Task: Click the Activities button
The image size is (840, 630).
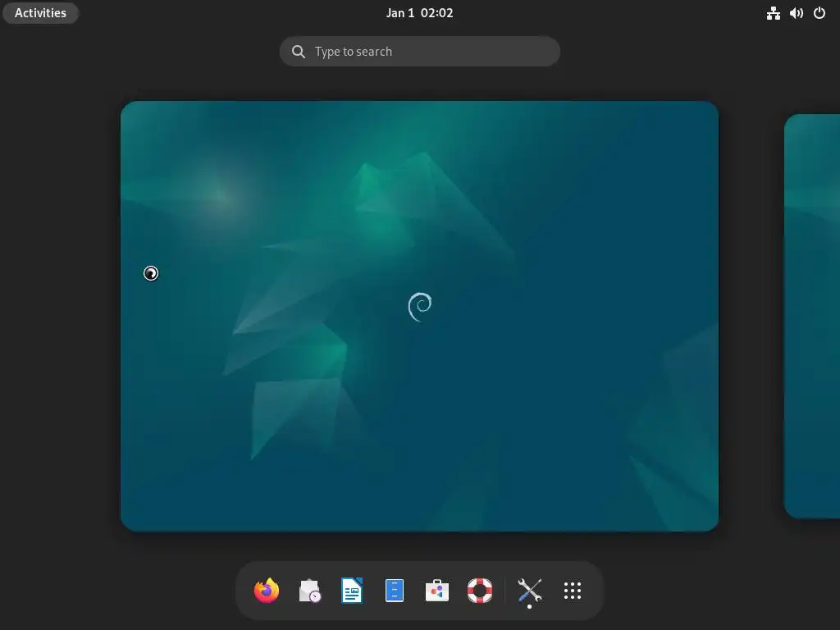Action: click(41, 13)
